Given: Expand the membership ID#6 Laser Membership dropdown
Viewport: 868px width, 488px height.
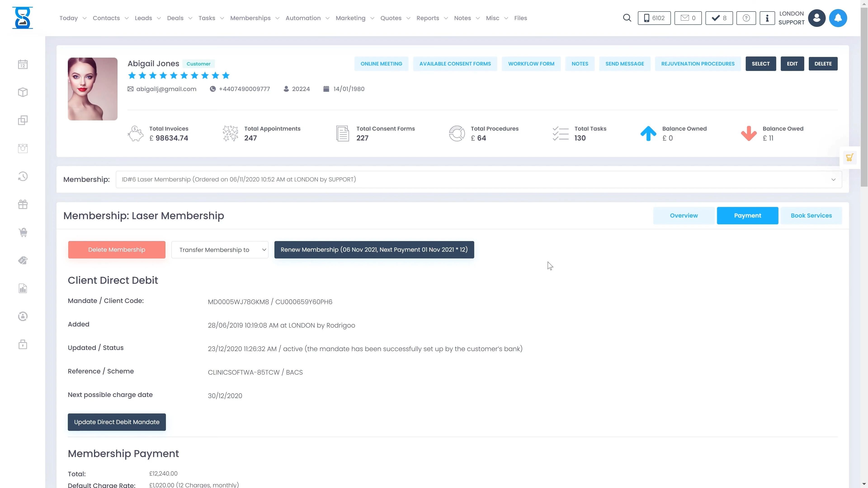Looking at the screenshot, I should [479, 179].
